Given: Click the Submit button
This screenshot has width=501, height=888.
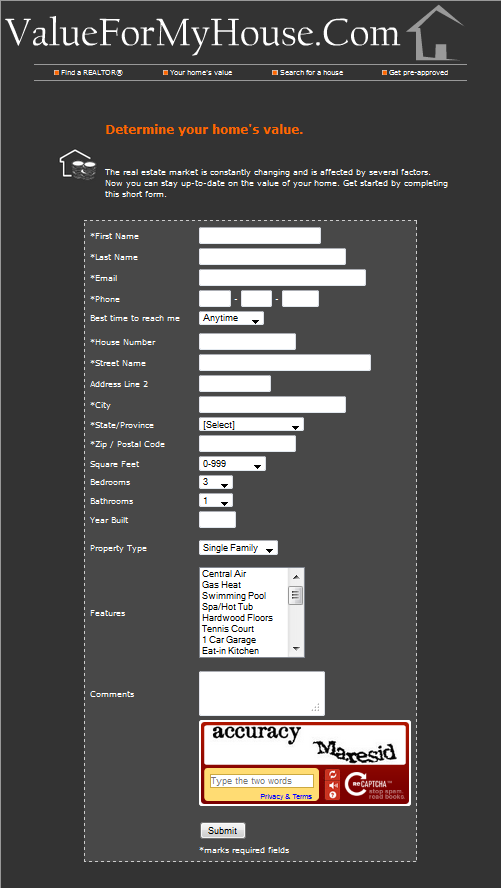Looking at the screenshot, I should (x=222, y=831).
